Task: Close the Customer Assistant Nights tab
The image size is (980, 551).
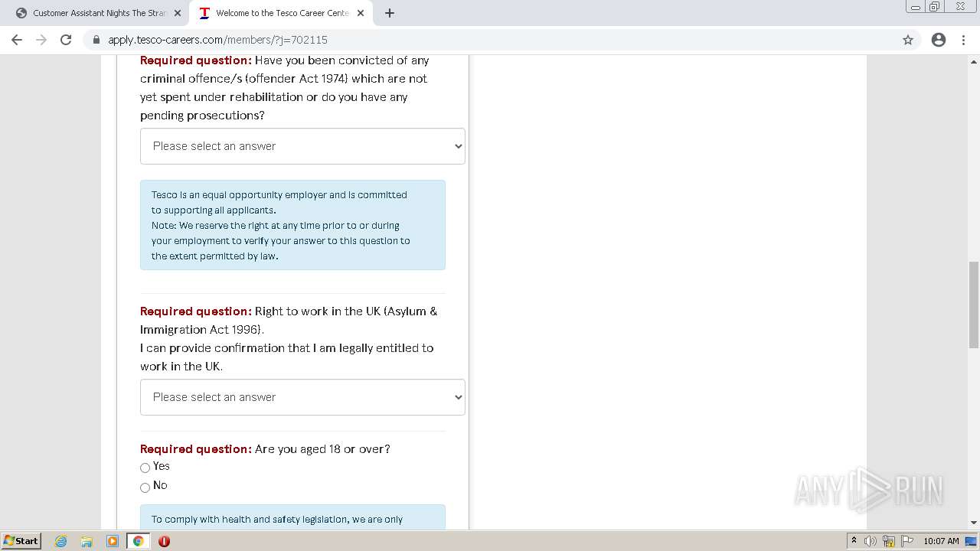Action: (178, 13)
